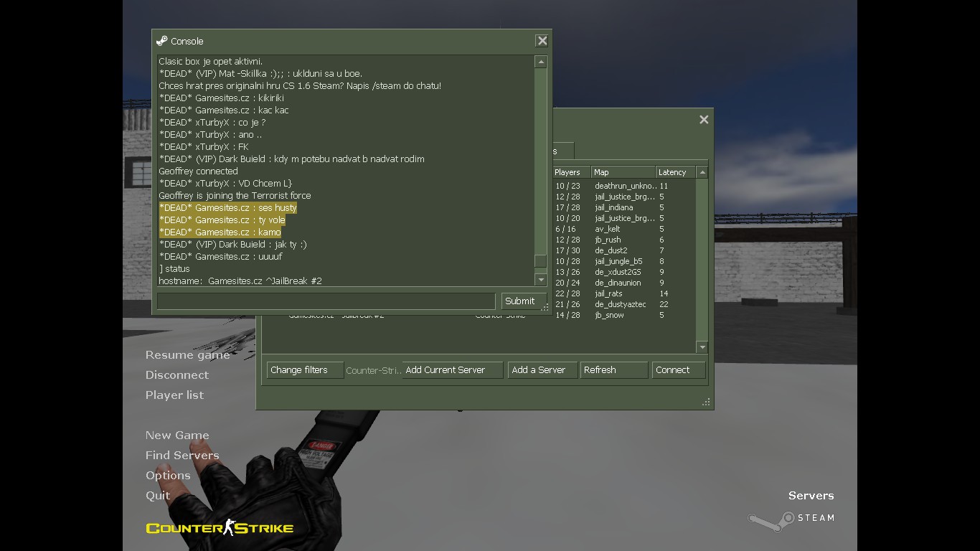
Task: Open Player list from main menu
Action: coord(174,395)
